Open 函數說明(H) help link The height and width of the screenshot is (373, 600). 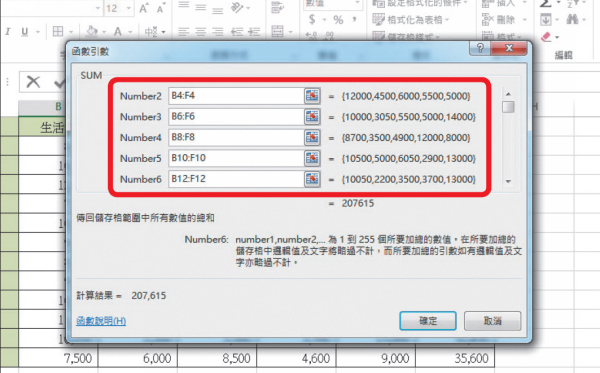(101, 321)
